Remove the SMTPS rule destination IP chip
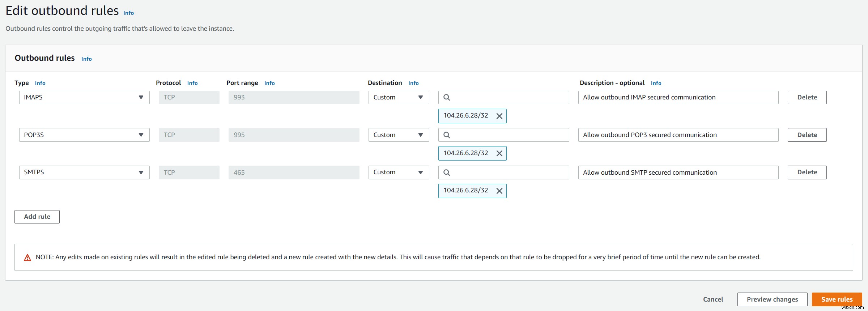The image size is (868, 311). pos(499,191)
